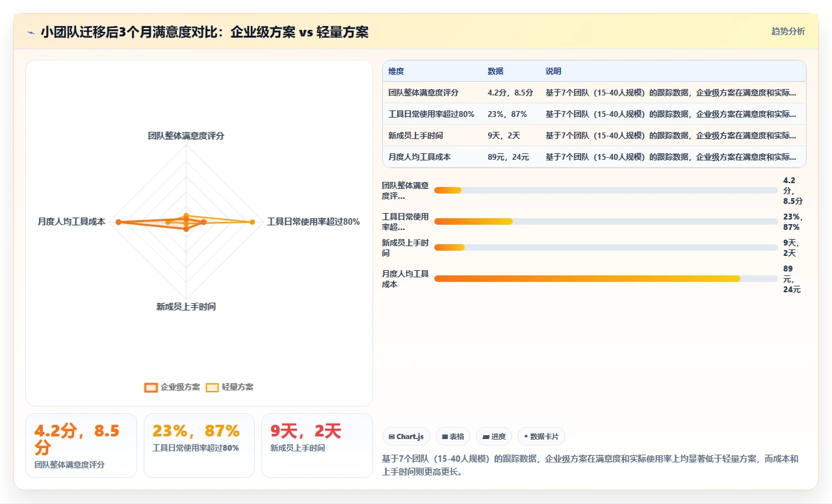Image resolution: width=832 pixels, height=504 pixels.
Task: Click the trend icon beside the title
Action: coord(31,32)
